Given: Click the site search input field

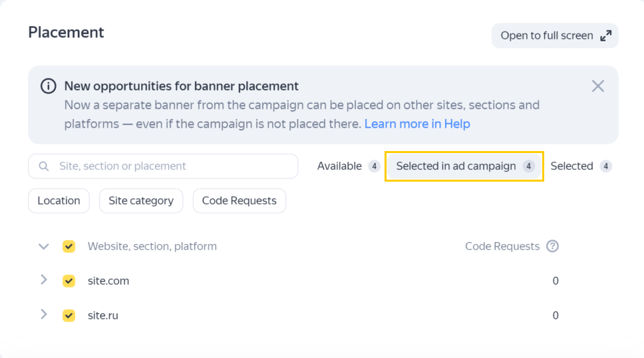Looking at the screenshot, I should point(173,166).
